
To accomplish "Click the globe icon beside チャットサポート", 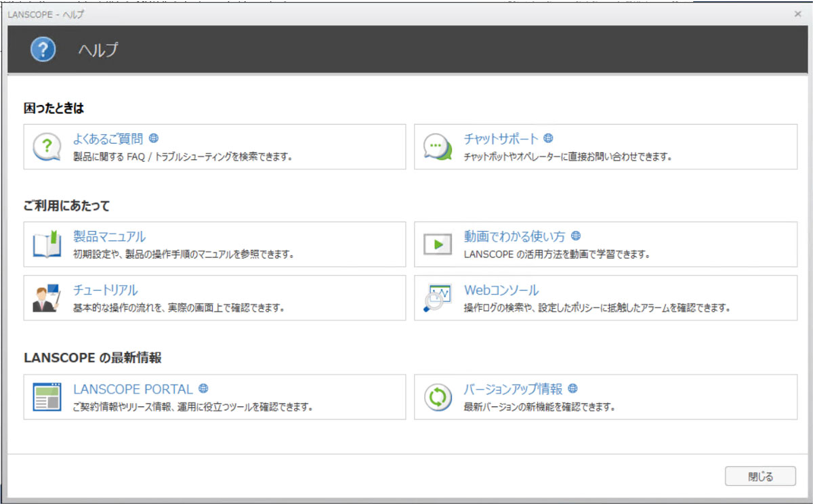I will click(x=549, y=138).
